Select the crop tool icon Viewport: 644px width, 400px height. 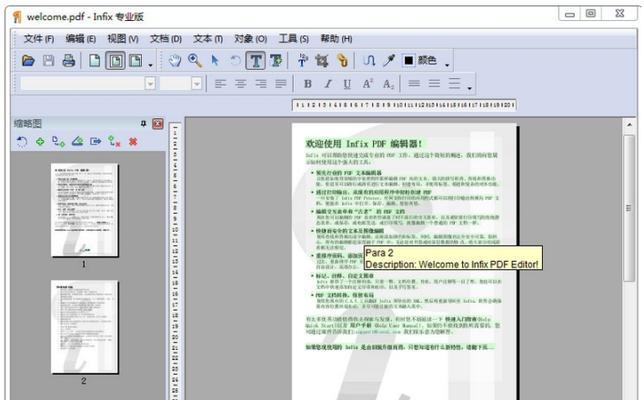[x=322, y=61]
